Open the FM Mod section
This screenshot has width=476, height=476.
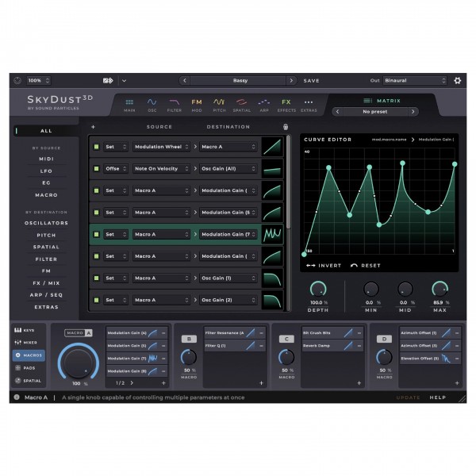coord(197,105)
